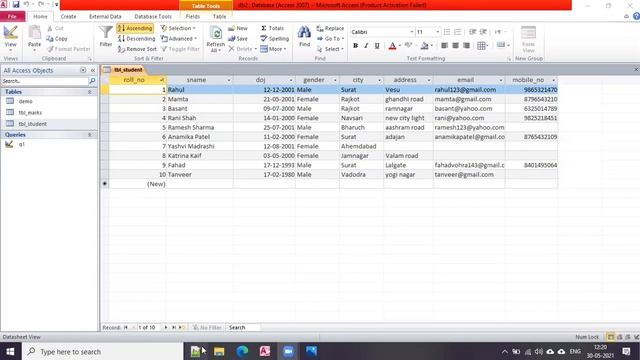Click navigation pane Search box
The image size is (640, 360).
coord(45,81)
